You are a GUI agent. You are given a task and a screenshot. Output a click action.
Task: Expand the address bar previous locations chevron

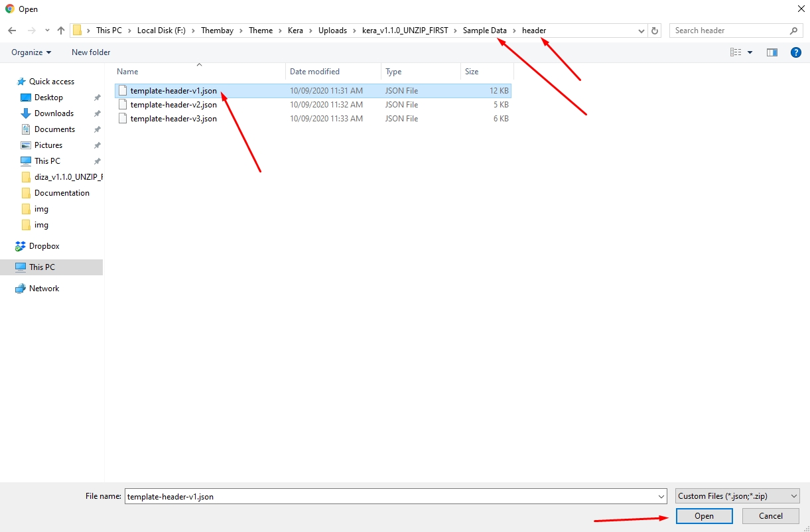point(641,31)
